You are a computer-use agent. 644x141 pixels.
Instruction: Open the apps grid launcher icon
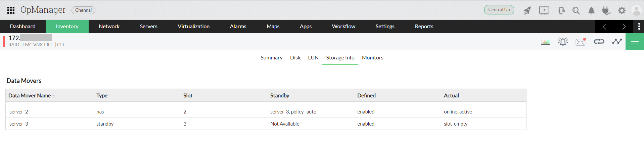tap(11, 10)
